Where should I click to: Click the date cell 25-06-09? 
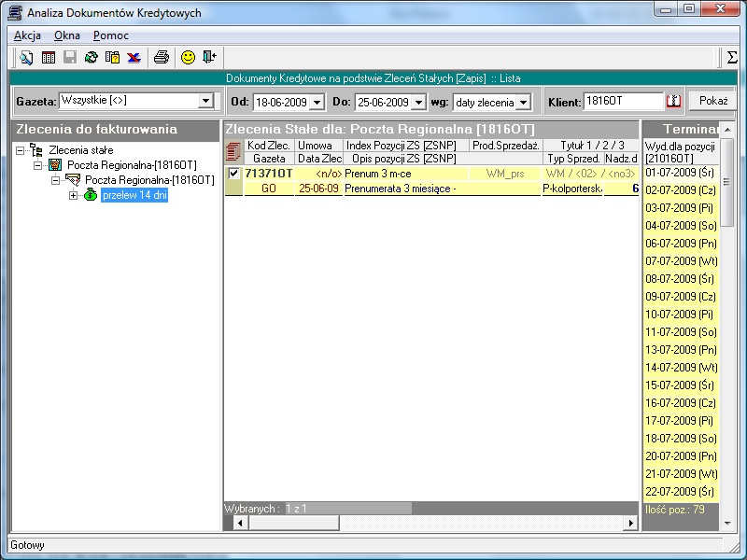[318, 189]
